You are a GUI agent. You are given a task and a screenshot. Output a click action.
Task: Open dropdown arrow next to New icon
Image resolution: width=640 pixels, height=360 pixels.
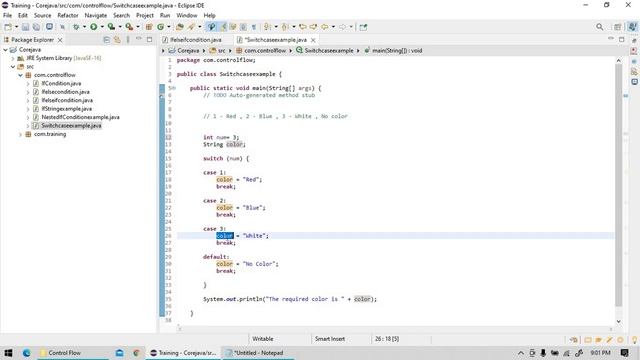click(16, 27)
